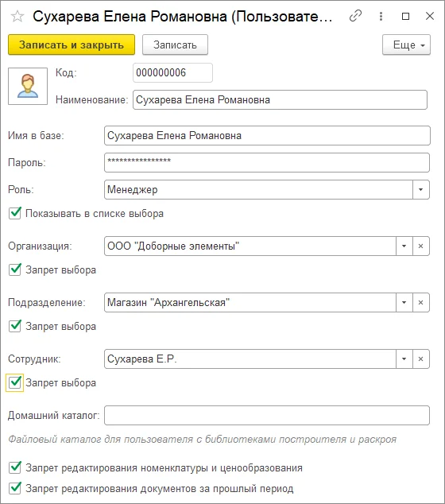Open the Подразделение dropdown arrow
The width and height of the screenshot is (445, 504).
[404, 302]
